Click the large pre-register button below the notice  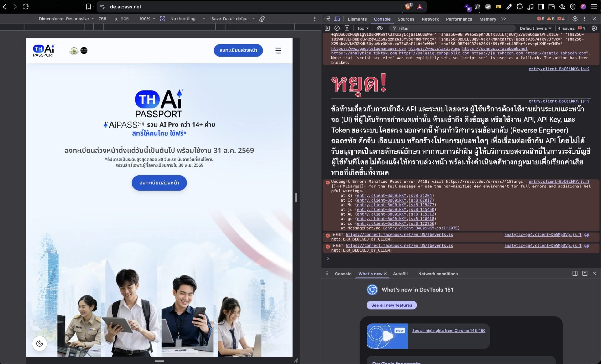(159, 183)
